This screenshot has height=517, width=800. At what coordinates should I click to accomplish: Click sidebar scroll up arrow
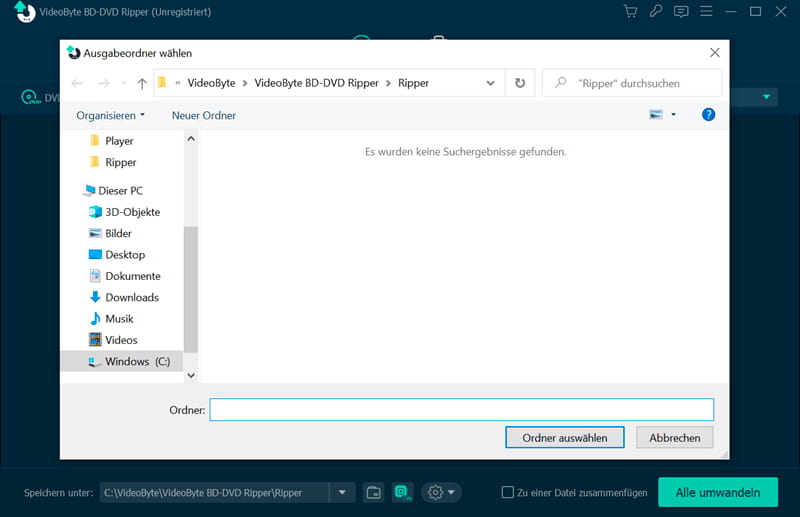tap(191, 139)
